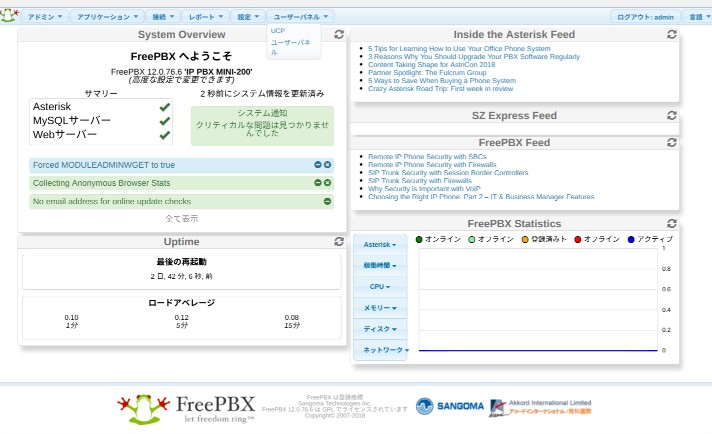Open the アドミン menu

(x=44, y=17)
